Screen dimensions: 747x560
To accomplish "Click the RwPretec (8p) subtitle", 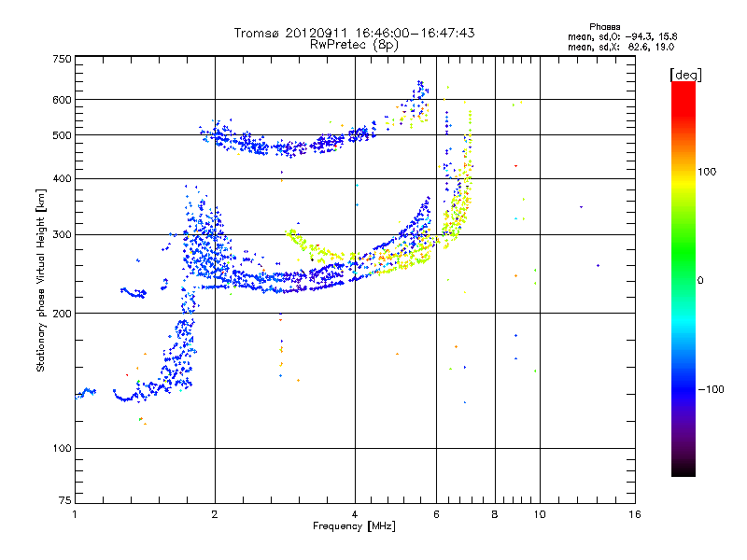I will 354,45.
